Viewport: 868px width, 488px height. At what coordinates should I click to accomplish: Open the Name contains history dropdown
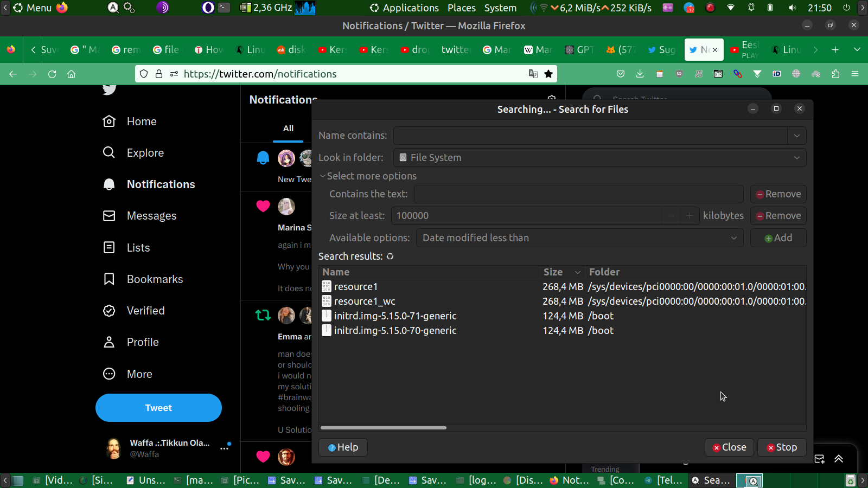[797, 136]
